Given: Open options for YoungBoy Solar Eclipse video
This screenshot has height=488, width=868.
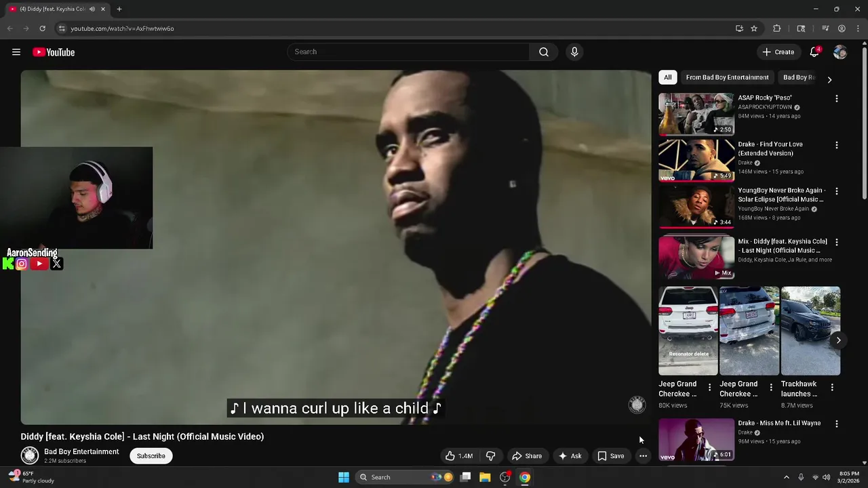Looking at the screenshot, I should (836, 191).
